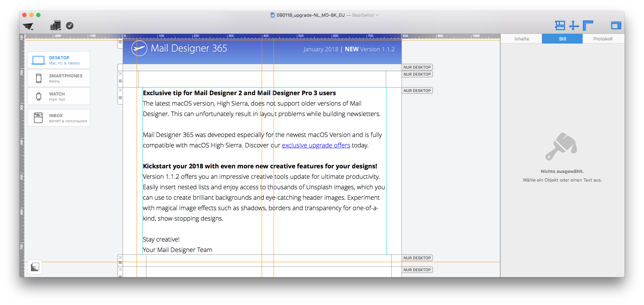Click the reorder handle of the Exclusive tip block
Viewport: 644px width, 305px height.
coord(120,98)
